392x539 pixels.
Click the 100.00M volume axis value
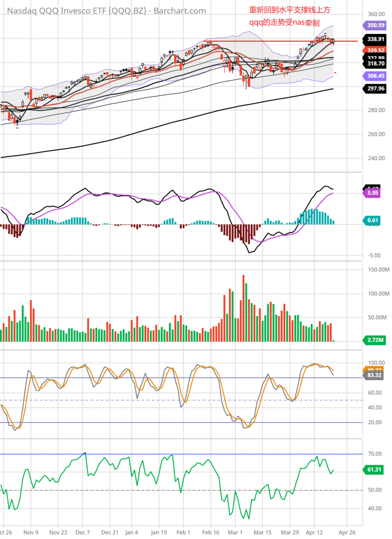(379, 294)
